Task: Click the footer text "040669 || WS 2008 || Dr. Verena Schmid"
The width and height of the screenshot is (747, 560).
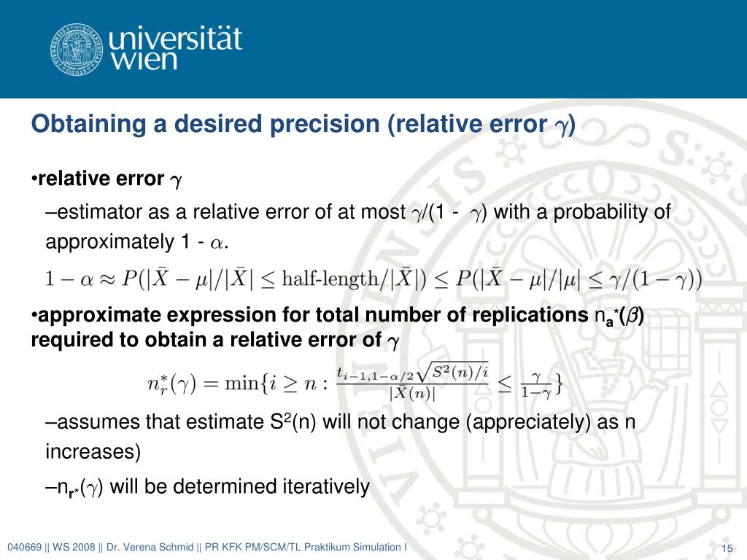Action: (101, 548)
